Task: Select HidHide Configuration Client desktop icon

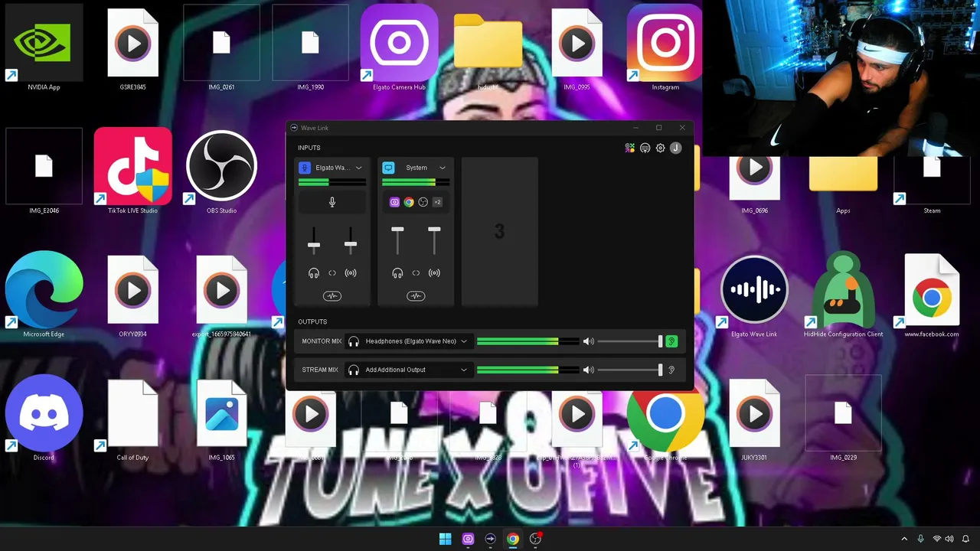Action: (x=843, y=295)
